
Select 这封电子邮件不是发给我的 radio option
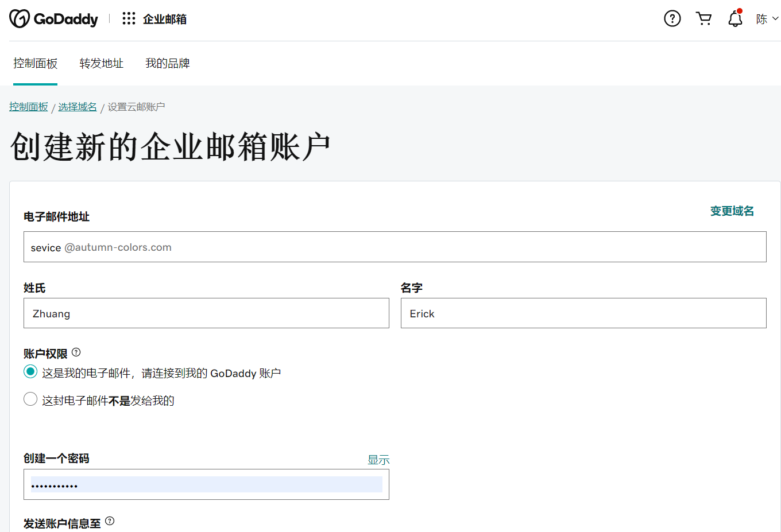(x=30, y=399)
